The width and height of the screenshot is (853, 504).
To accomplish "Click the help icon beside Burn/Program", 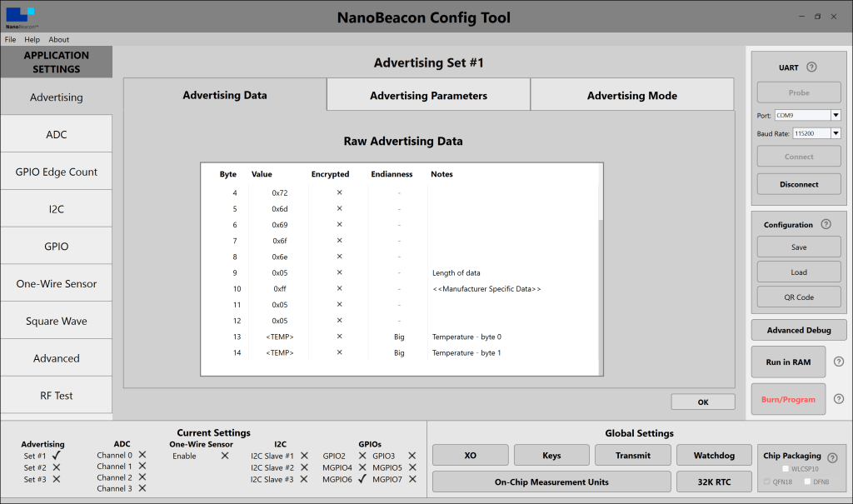I will coord(839,399).
